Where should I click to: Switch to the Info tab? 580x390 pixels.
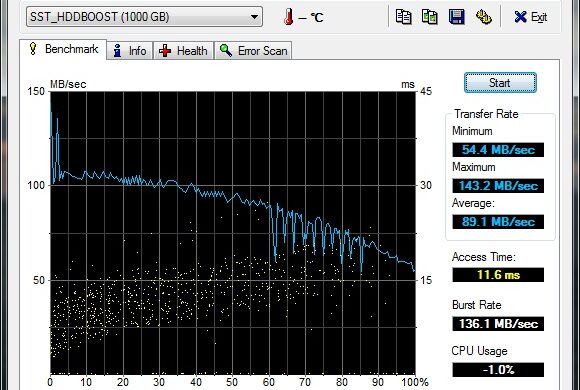[x=130, y=50]
